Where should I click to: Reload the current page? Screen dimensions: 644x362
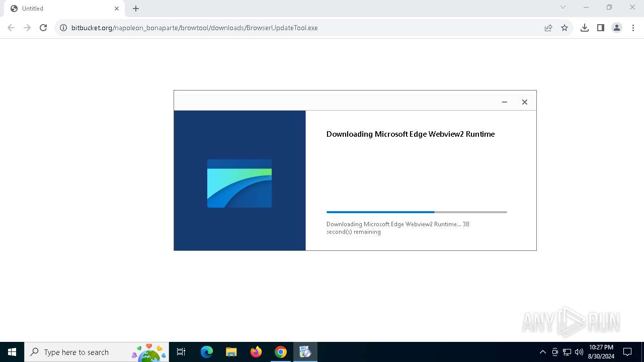pos(43,28)
